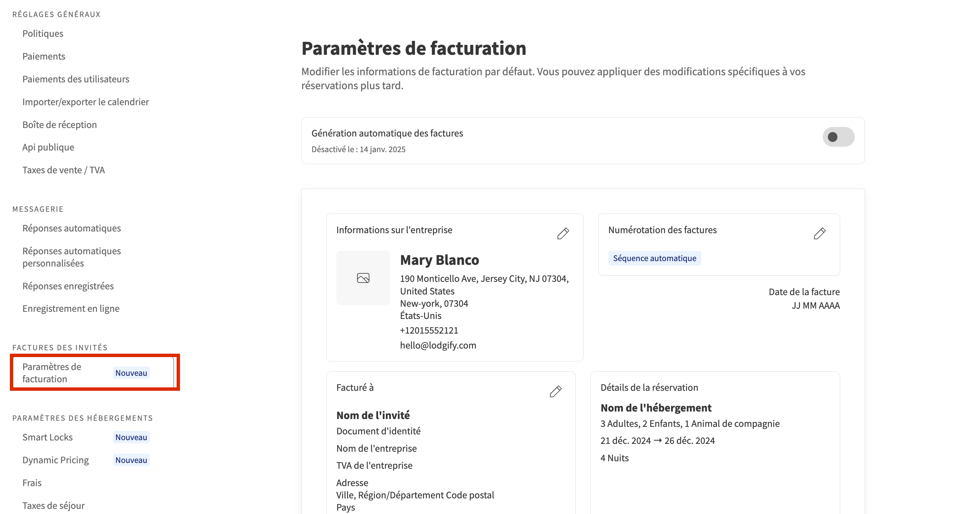The height and width of the screenshot is (514, 980).
Task: Go to Paiements des utilisateurs
Action: tap(76, 79)
